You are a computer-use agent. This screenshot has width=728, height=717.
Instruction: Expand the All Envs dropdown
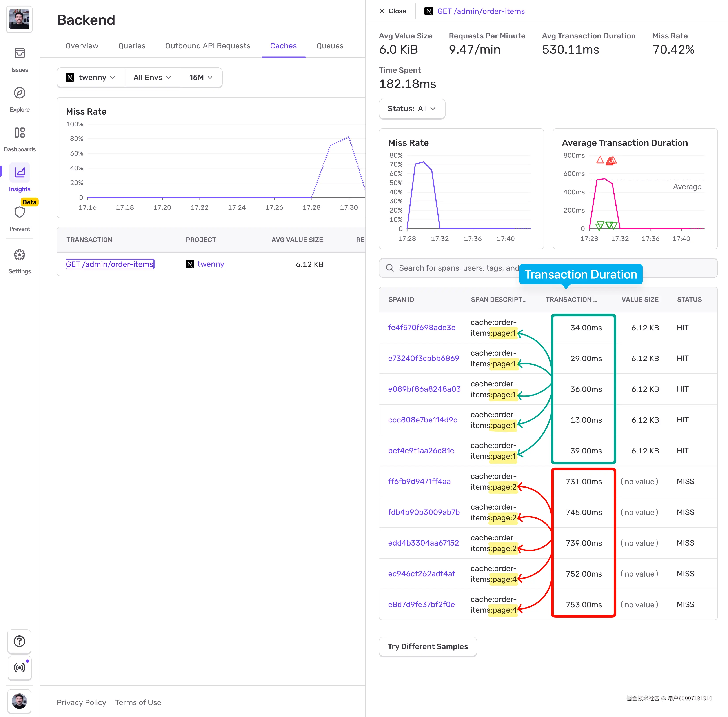pos(152,78)
